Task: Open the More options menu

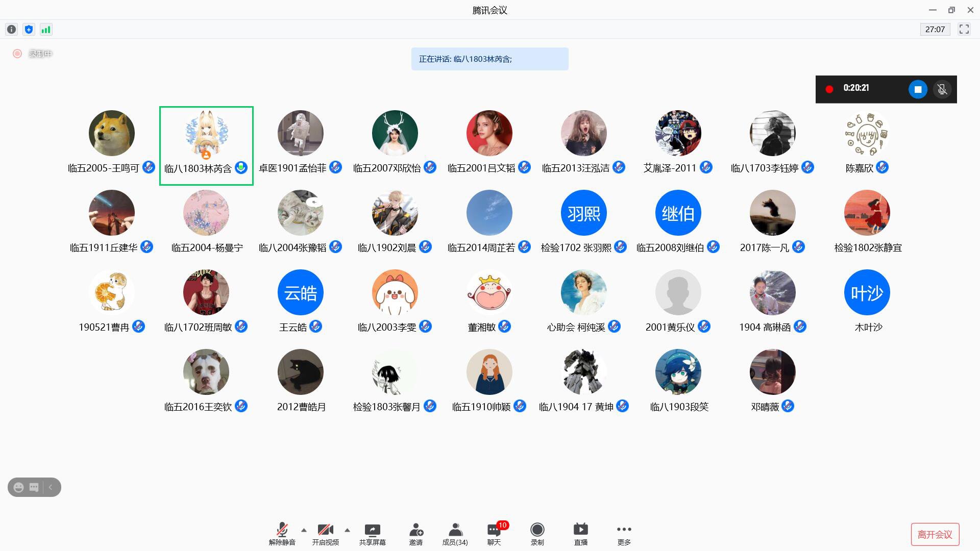Action: 624,534
